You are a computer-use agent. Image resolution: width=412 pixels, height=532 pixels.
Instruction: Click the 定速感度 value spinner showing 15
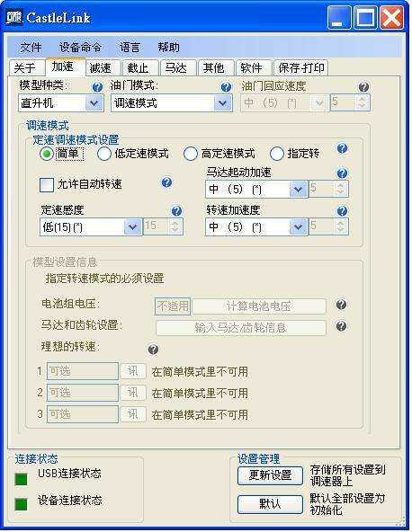(163, 226)
